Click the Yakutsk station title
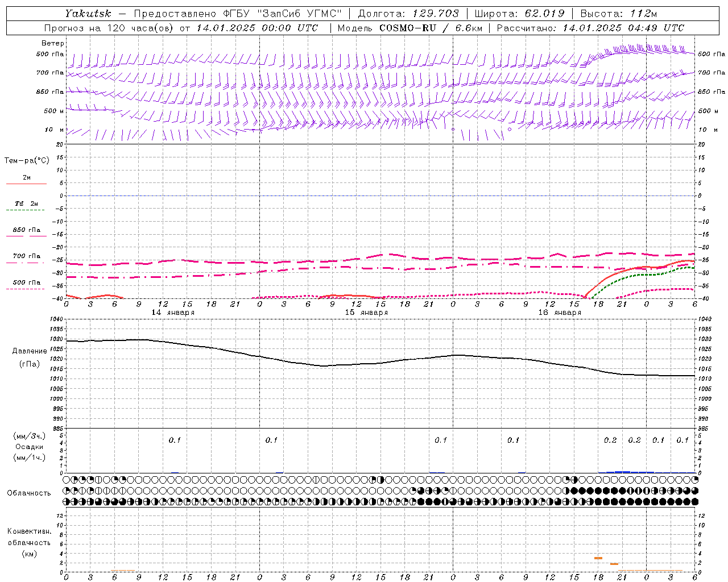 click(x=88, y=13)
